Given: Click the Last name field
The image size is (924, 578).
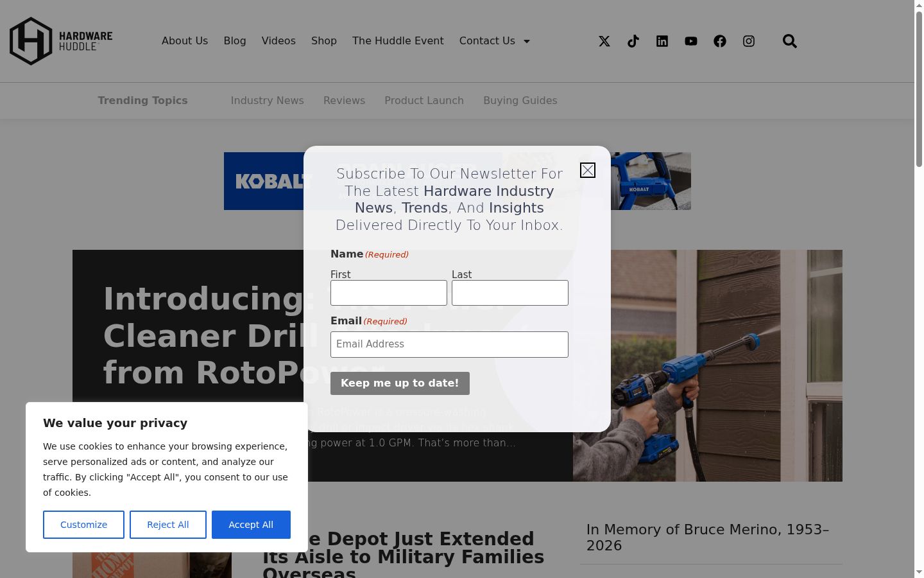Looking at the screenshot, I should pos(510,293).
